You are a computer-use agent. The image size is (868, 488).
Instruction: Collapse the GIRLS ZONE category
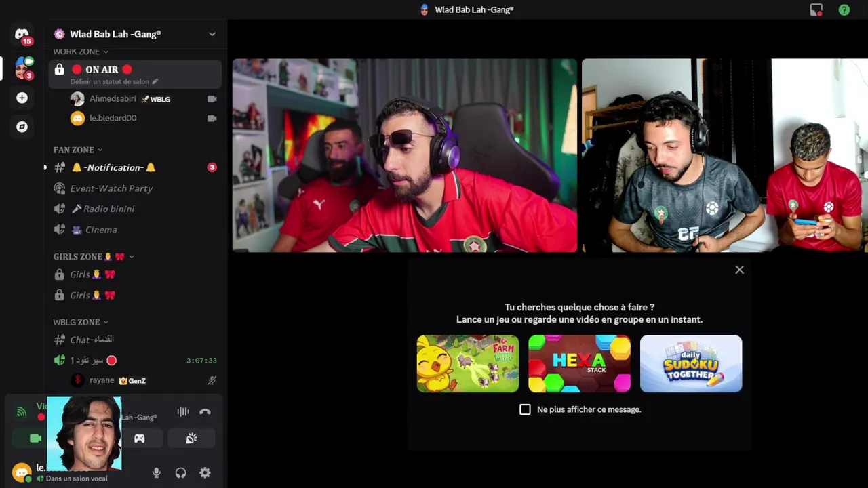94,257
